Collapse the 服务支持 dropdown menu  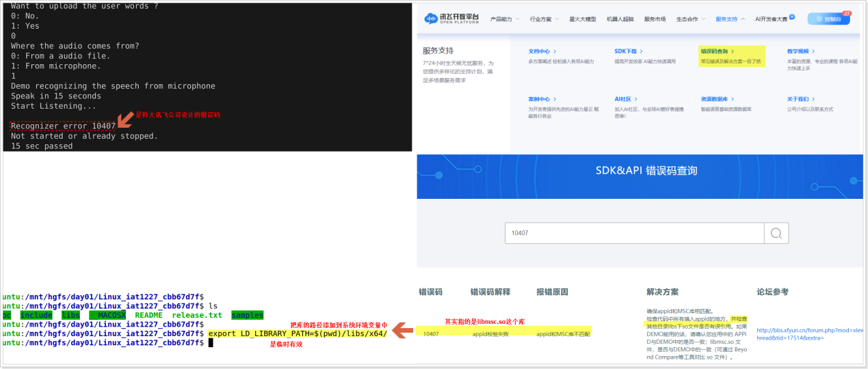point(730,19)
